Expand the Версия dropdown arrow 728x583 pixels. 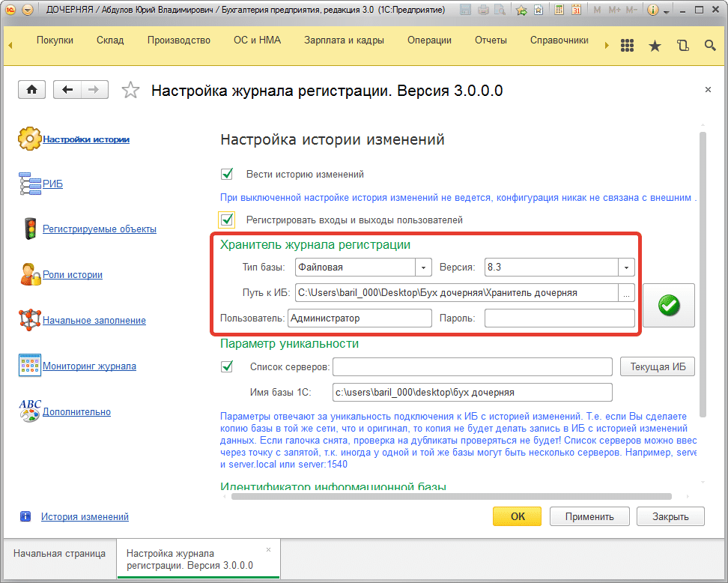point(626,267)
